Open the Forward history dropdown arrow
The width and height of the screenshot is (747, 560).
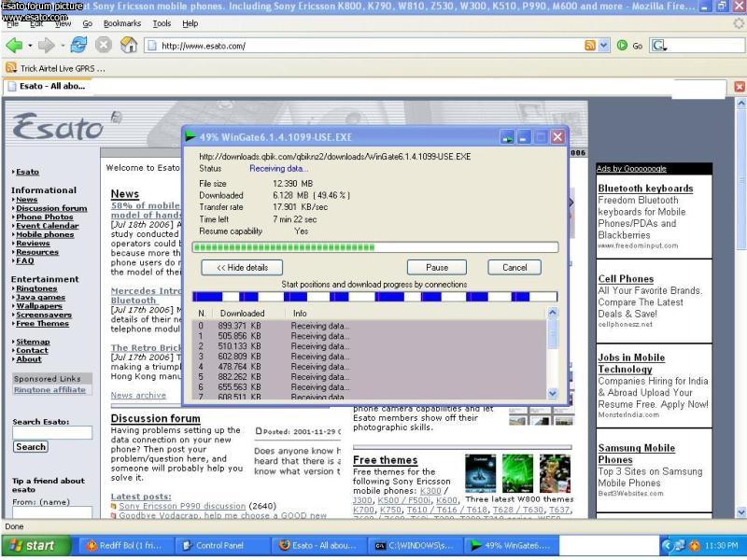click(x=63, y=46)
